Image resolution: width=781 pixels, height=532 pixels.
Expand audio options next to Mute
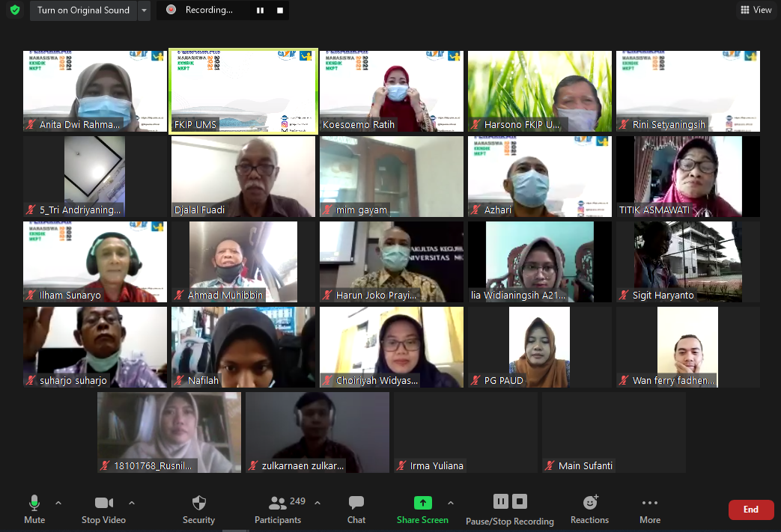pyautogui.click(x=58, y=503)
